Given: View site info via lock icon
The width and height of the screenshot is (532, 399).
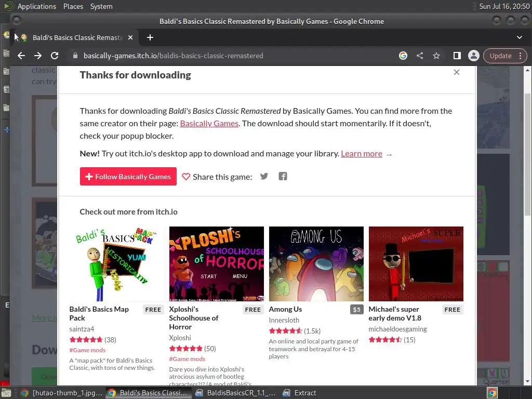Looking at the screenshot, I should [75, 56].
